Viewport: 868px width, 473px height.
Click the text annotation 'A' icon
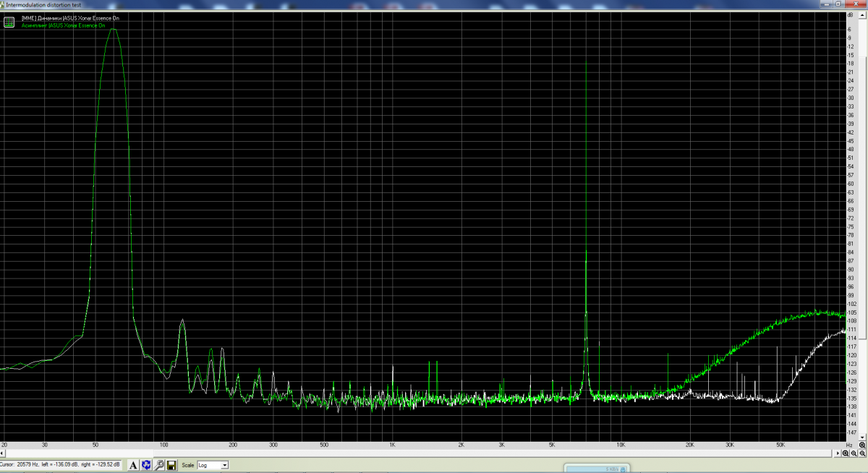(133, 465)
